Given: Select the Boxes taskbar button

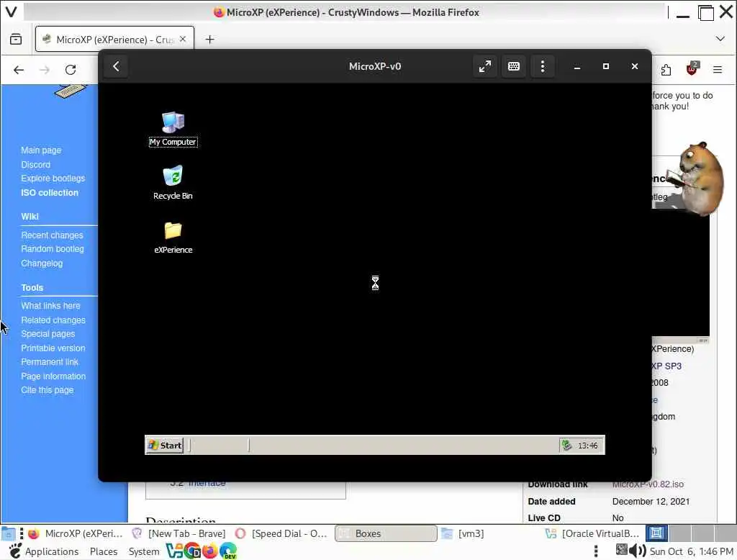Looking at the screenshot, I should point(386,533).
